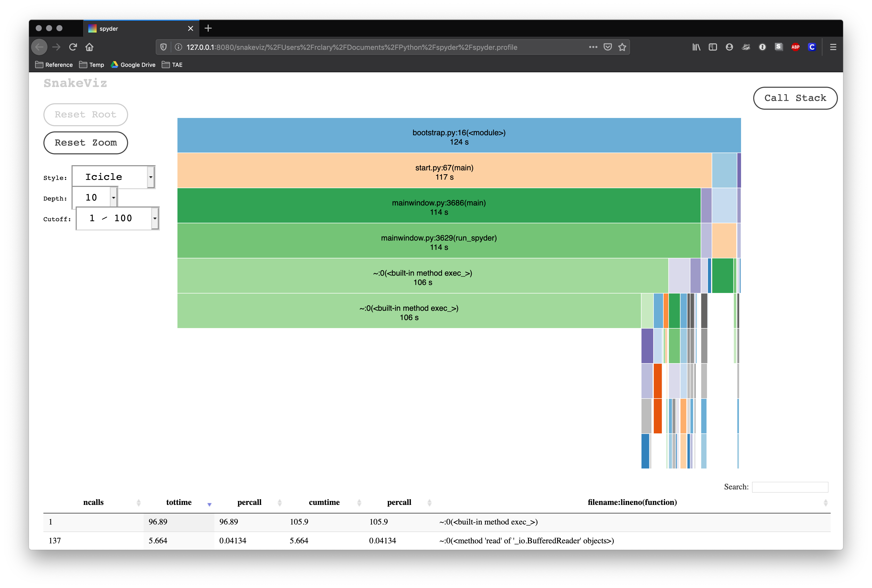Open the Library icon in toolbar
The height and width of the screenshot is (588, 872).
pyautogui.click(x=696, y=47)
